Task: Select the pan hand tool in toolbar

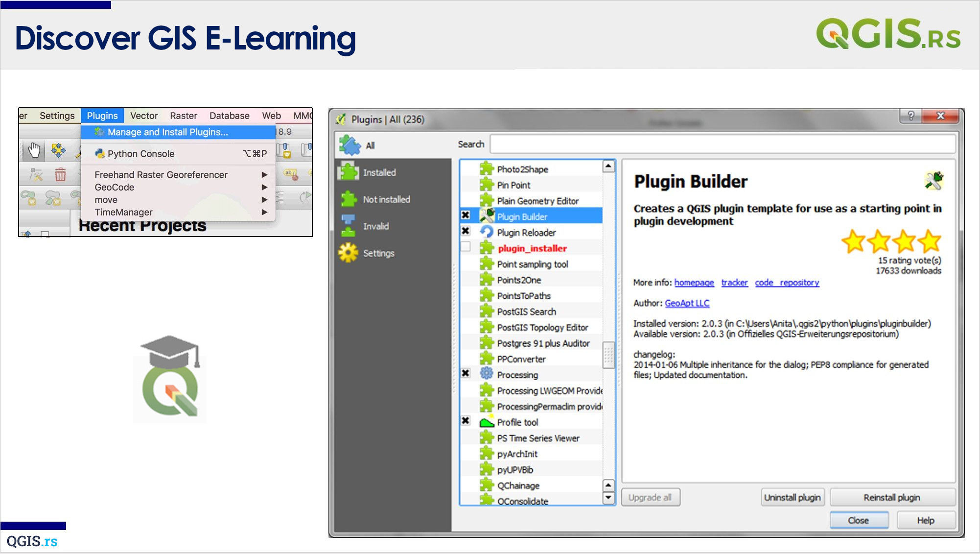Action: pos(34,150)
